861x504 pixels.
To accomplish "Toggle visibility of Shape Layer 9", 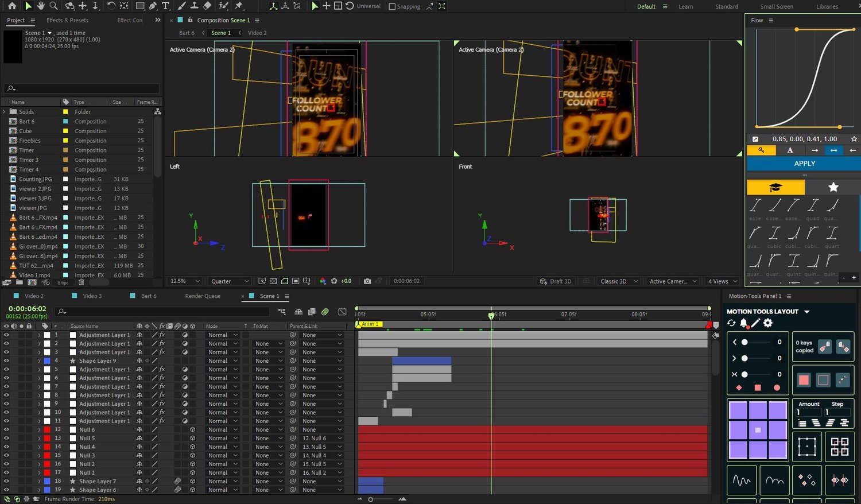I will tap(6, 360).
